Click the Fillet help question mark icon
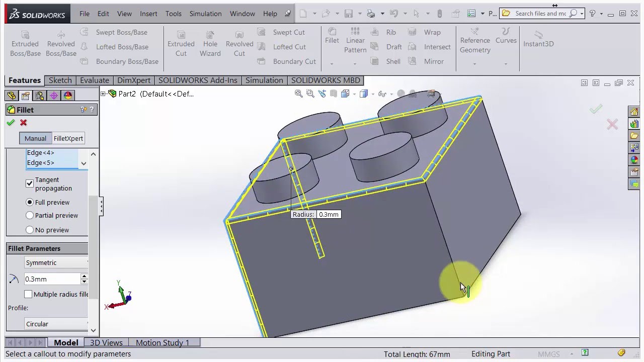The width and height of the screenshot is (644, 362). tap(91, 110)
